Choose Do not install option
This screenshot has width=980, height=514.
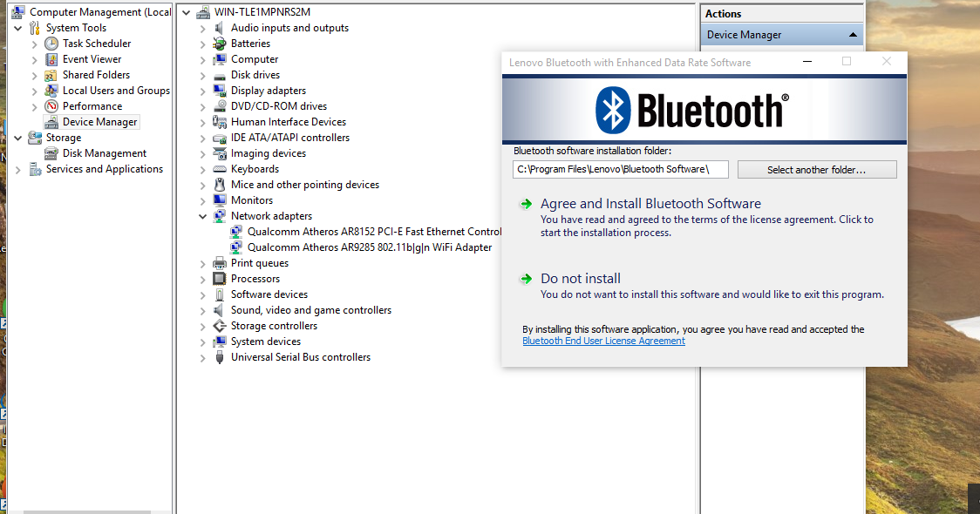pos(581,279)
